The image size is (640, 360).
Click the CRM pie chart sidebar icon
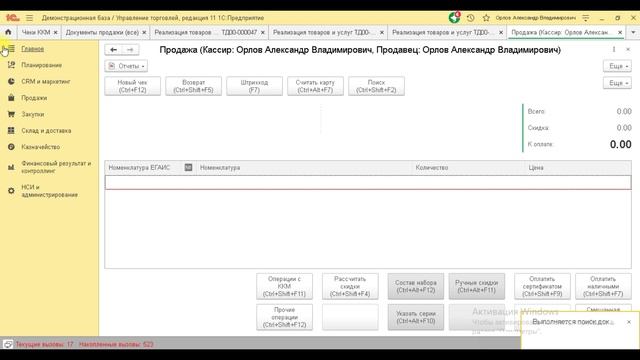point(11,81)
